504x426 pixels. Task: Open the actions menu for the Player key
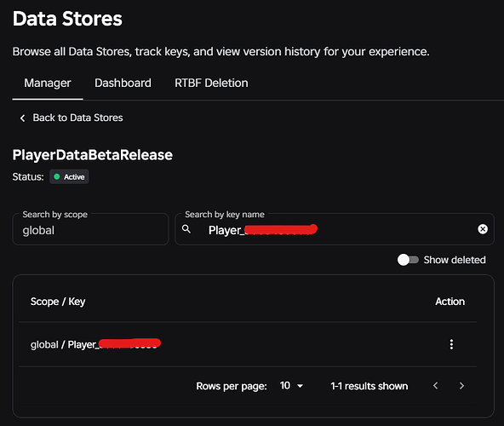451,344
